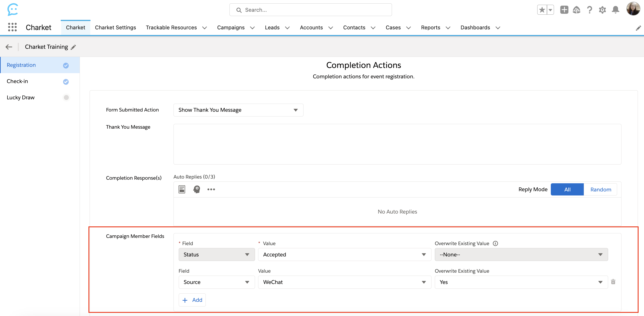The height and width of the screenshot is (316, 644).
Task: Open the Form Submitted Action dropdown
Action: (238, 110)
